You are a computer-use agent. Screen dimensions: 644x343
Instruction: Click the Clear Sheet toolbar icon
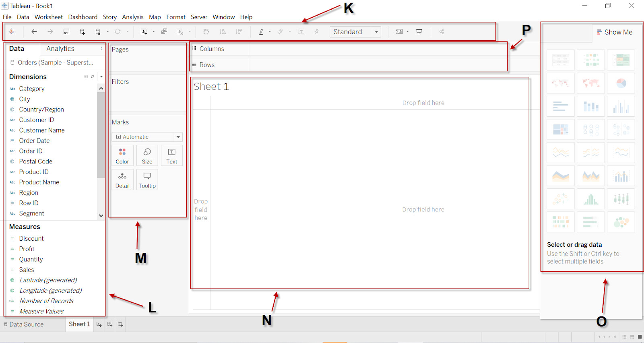pos(180,31)
